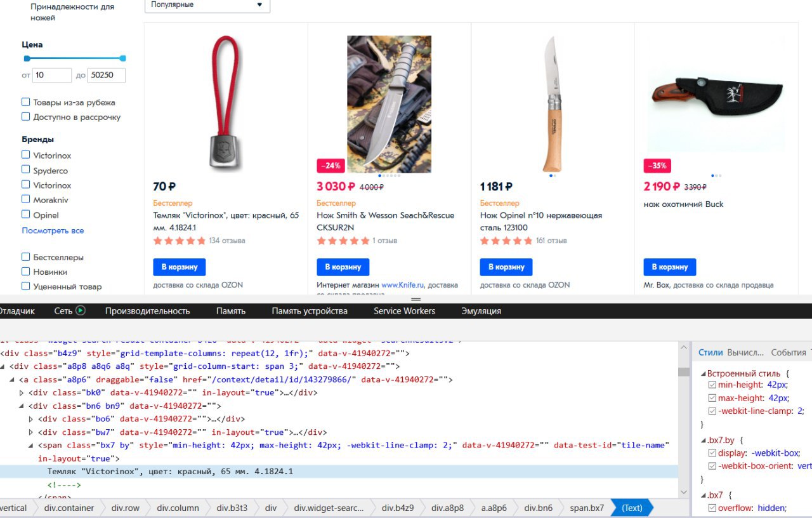Disable the overflow: hidden declaration

pyautogui.click(x=712, y=508)
